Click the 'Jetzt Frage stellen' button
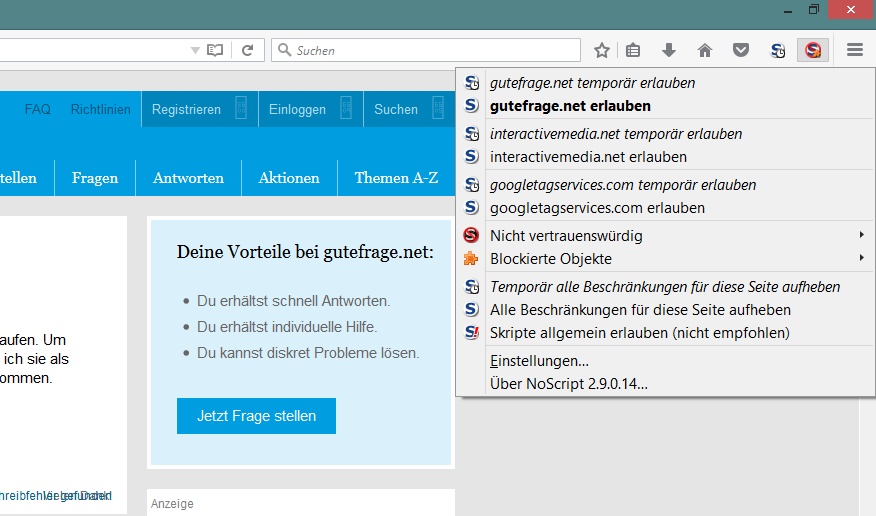 coord(256,416)
